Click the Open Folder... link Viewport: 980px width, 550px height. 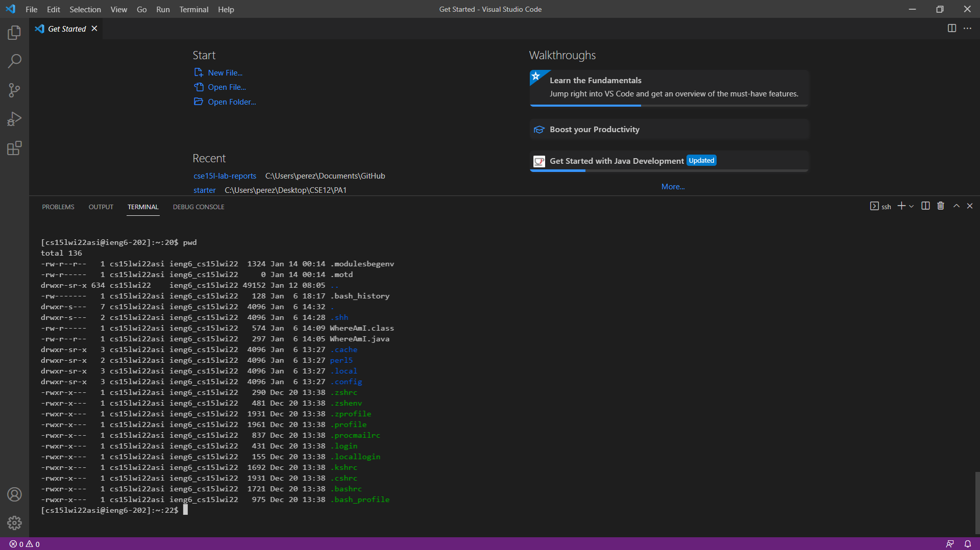[x=232, y=102]
